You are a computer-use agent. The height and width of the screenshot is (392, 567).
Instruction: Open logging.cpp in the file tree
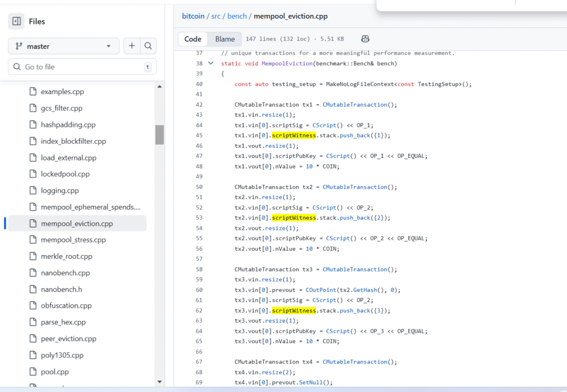pos(60,190)
